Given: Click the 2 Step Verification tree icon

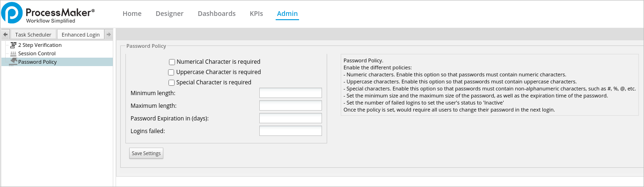Looking at the screenshot, I should coord(13,45).
